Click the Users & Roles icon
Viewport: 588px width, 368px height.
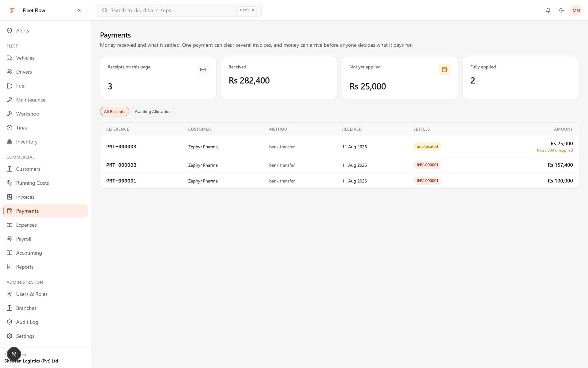pyautogui.click(x=9, y=294)
